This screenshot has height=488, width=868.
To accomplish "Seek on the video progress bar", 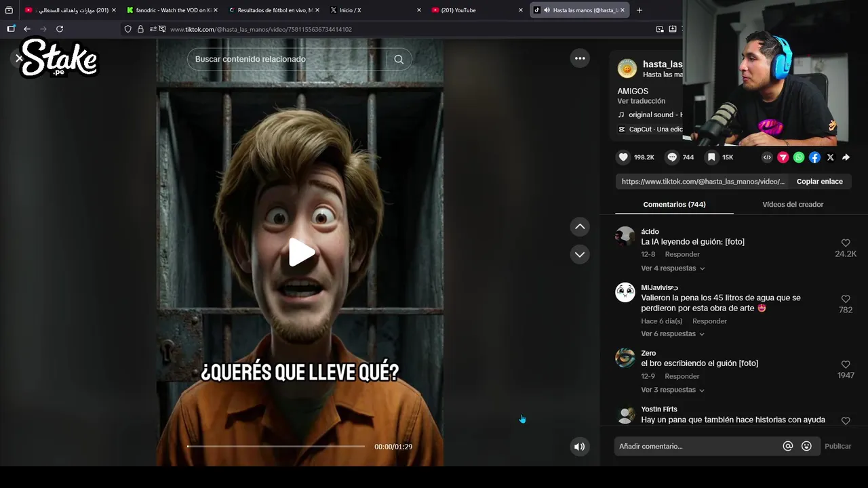I will point(276,447).
